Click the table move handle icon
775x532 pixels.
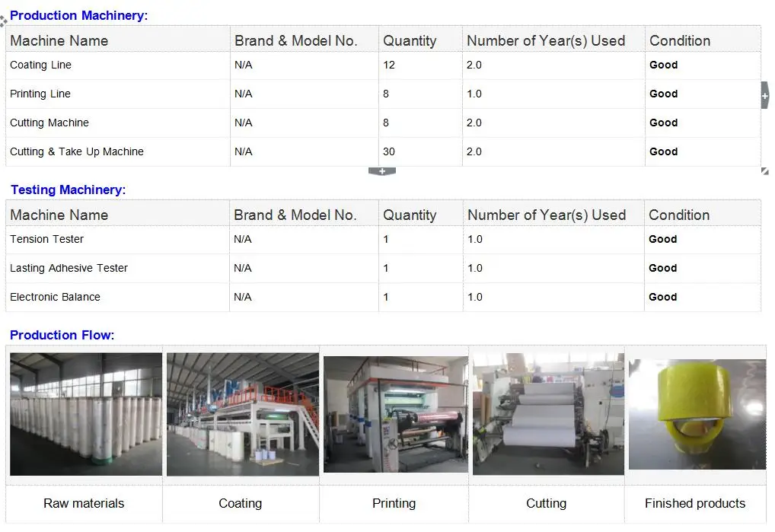click(4, 21)
